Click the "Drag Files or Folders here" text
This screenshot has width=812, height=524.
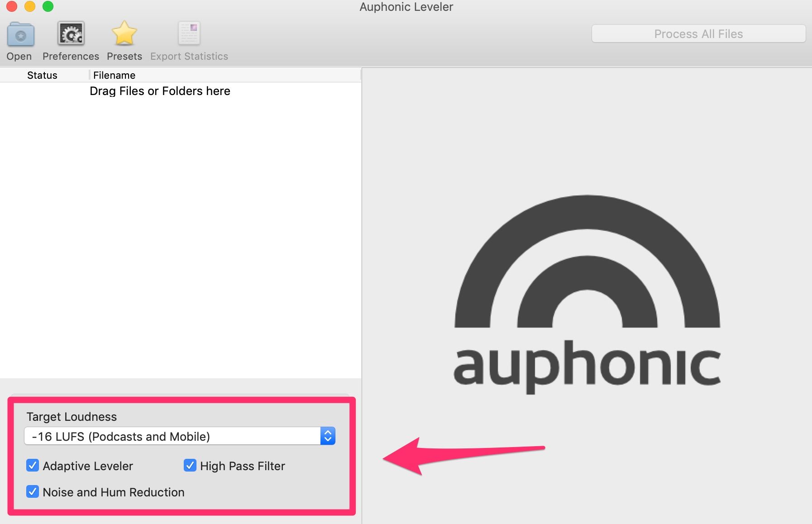tap(160, 91)
